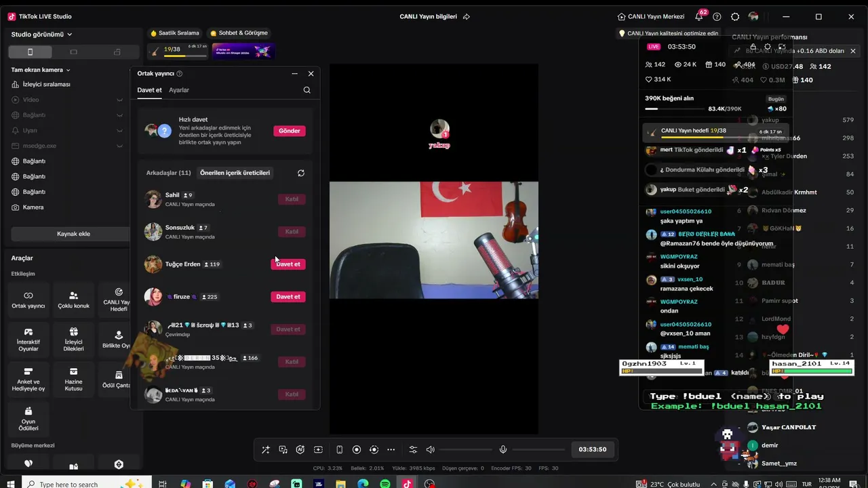Invite Tuğçe Erden with Davet et

click(x=288, y=264)
